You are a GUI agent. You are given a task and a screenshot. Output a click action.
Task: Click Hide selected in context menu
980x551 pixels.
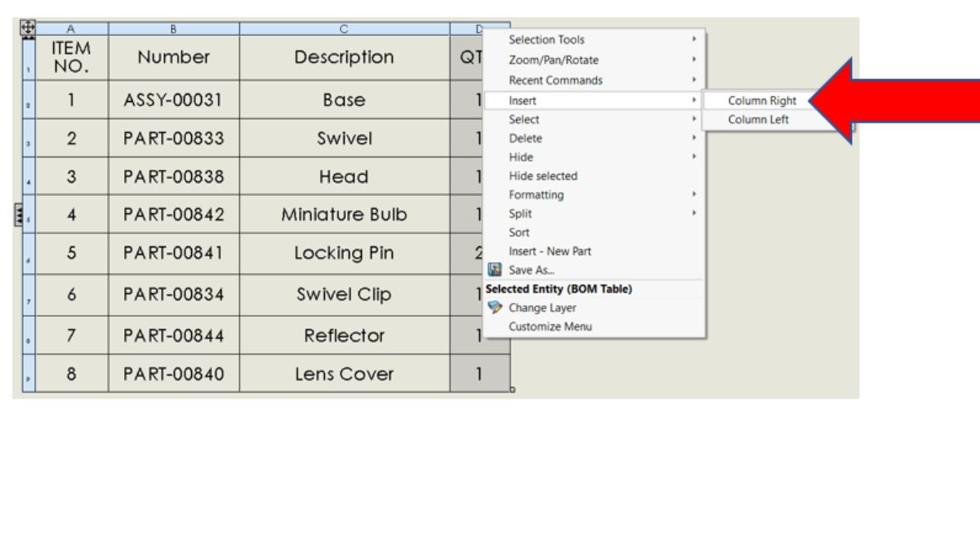[542, 176]
